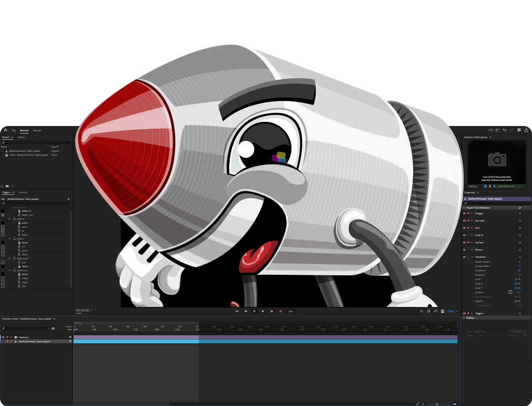Expand the Eye Gaze behavior
This screenshot has width=532, height=406.
[472, 220]
